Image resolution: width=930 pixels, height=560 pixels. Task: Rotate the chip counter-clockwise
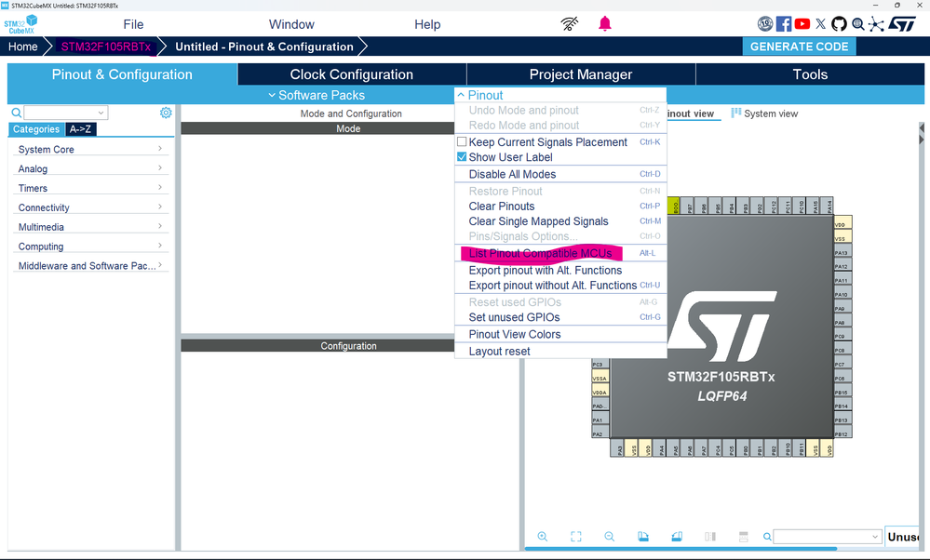[x=677, y=537]
